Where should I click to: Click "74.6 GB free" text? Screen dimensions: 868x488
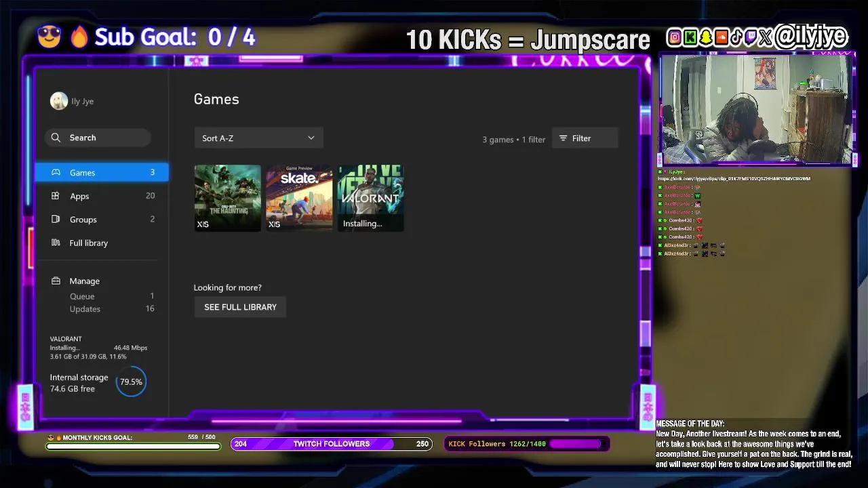tap(72, 389)
